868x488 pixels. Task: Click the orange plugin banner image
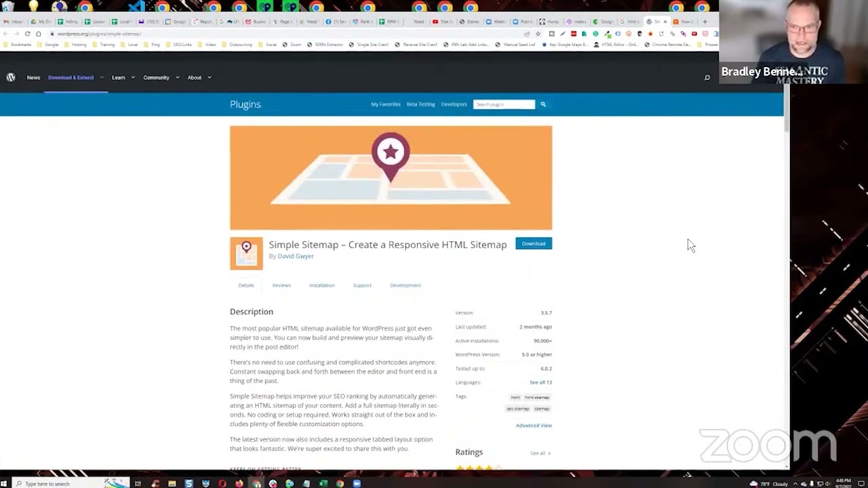click(x=391, y=178)
